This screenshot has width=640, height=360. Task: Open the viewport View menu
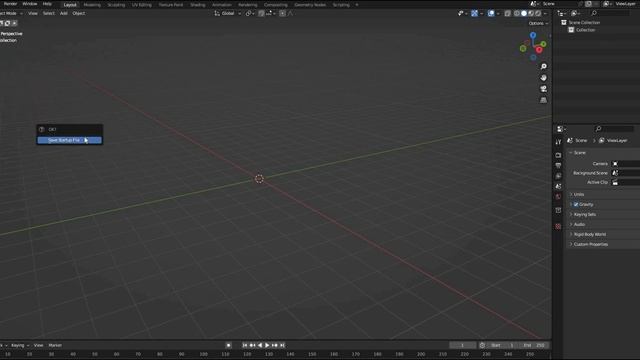pos(33,13)
